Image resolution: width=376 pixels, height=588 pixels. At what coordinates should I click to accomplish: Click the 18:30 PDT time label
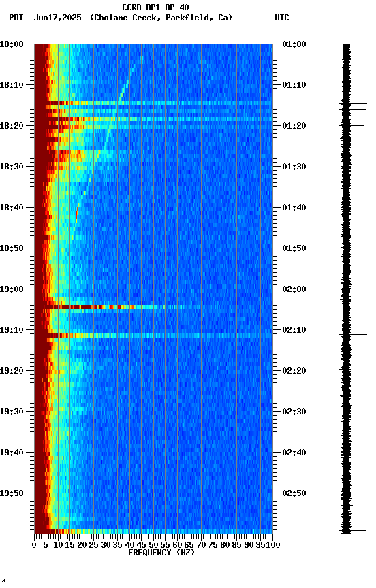tap(12, 167)
